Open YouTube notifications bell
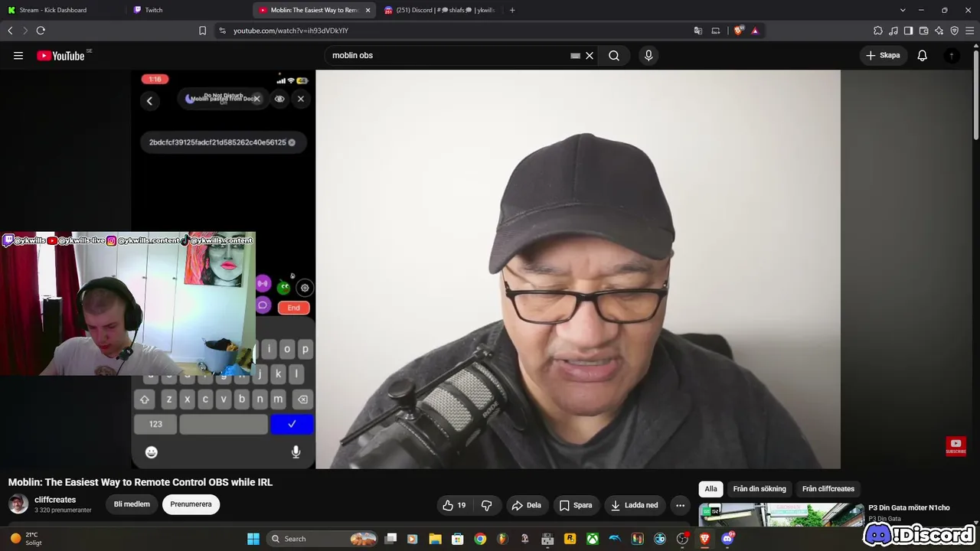Image resolution: width=980 pixels, height=551 pixels. click(923, 55)
